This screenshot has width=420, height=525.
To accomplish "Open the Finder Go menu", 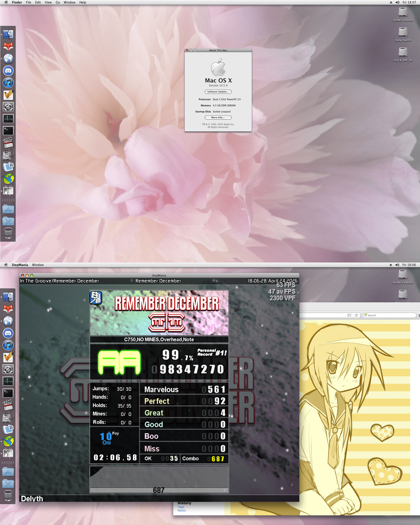I will point(58,2).
